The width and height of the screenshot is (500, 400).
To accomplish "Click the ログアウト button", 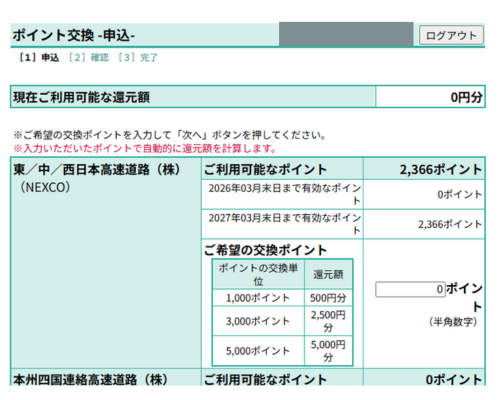I will (451, 35).
